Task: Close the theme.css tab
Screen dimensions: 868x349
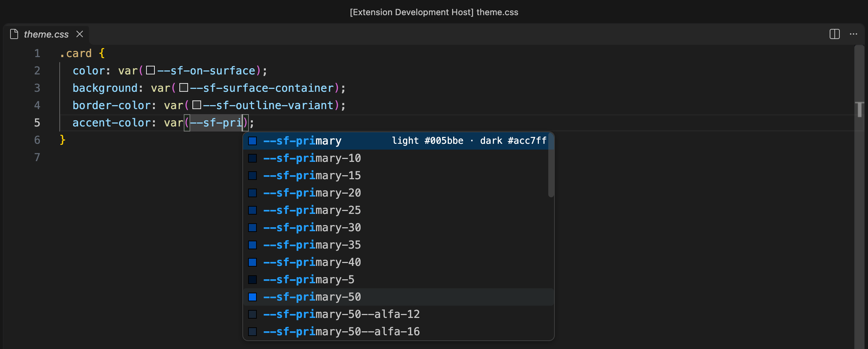Action: [80, 34]
